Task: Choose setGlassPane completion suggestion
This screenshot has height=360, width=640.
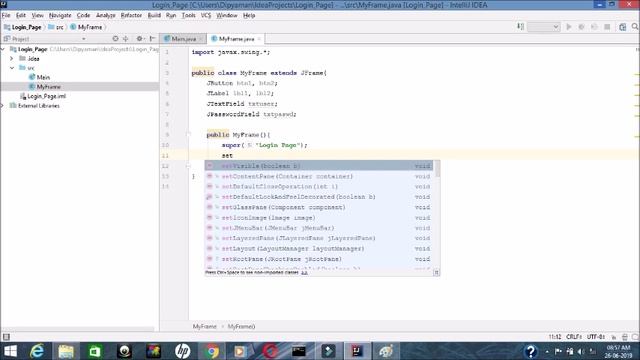Action: click(x=319, y=207)
